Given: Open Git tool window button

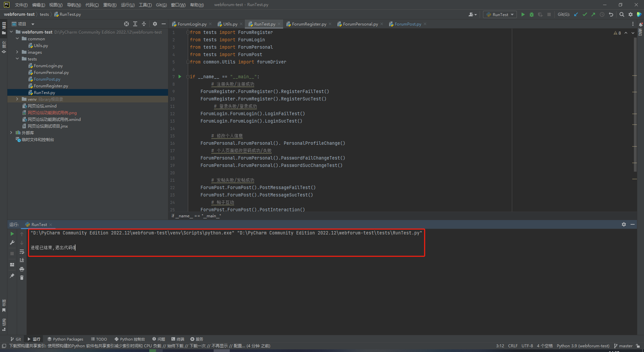Looking at the screenshot, I should point(15,339).
